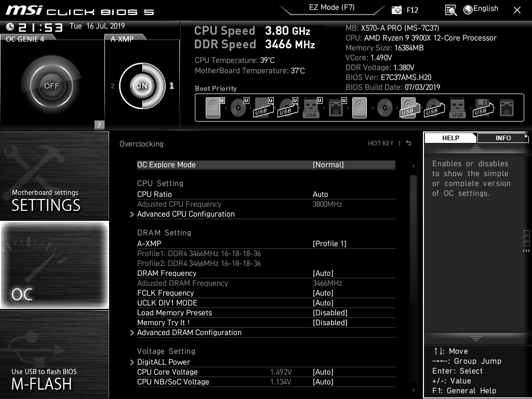
Task: Click the list scroll down arrow
Action: pos(413,391)
